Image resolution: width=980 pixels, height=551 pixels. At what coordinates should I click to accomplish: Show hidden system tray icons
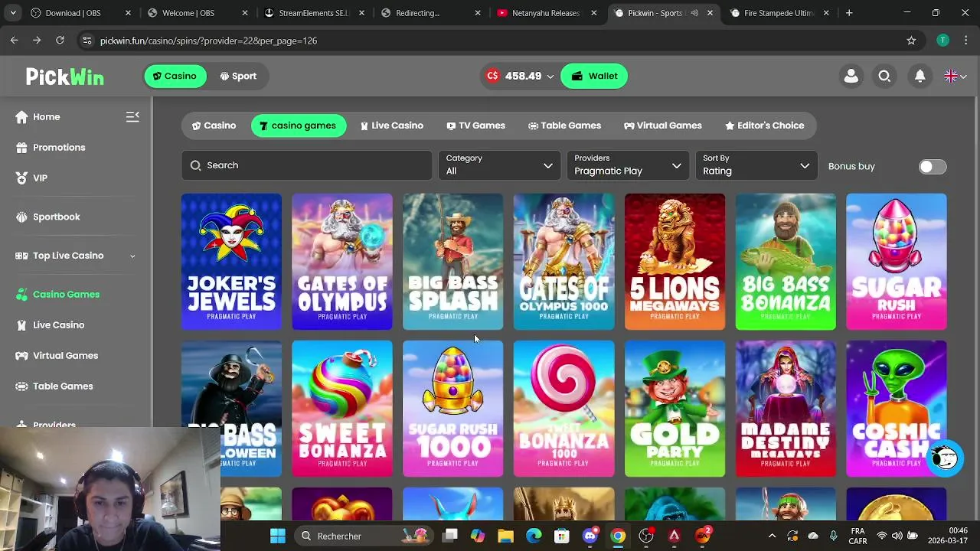click(772, 536)
